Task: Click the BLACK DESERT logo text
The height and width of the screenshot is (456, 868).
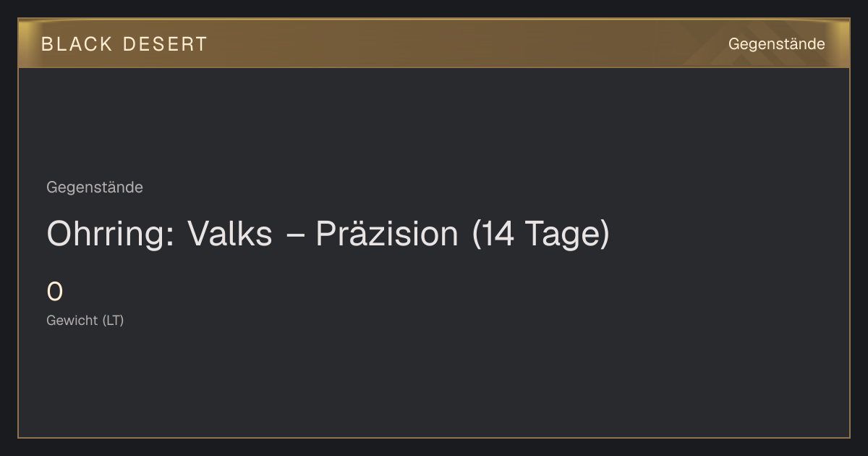Action: [x=124, y=44]
